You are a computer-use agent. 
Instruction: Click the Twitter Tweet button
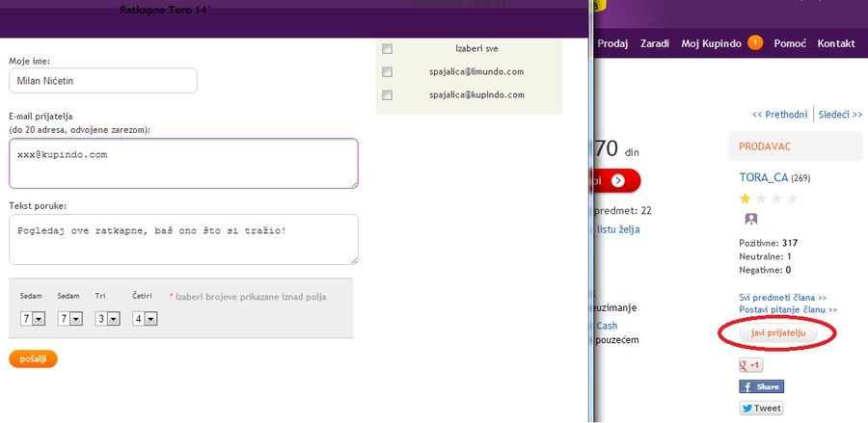760,408
